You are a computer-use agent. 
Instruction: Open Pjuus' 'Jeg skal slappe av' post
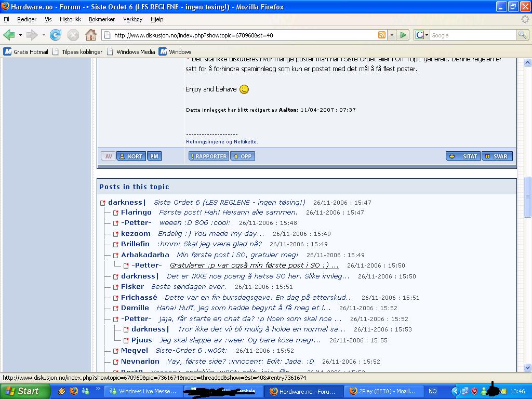[240, 340]
